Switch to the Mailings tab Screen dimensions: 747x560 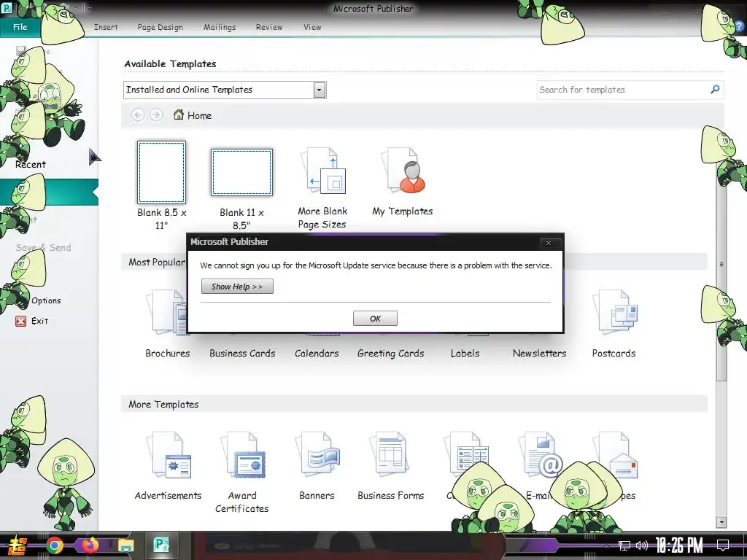coord(220,27)
